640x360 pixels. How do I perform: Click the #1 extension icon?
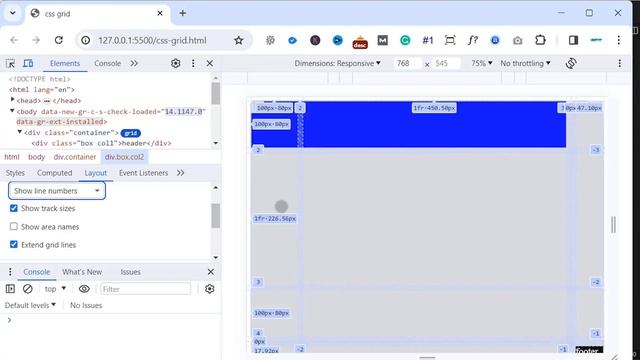427,40
